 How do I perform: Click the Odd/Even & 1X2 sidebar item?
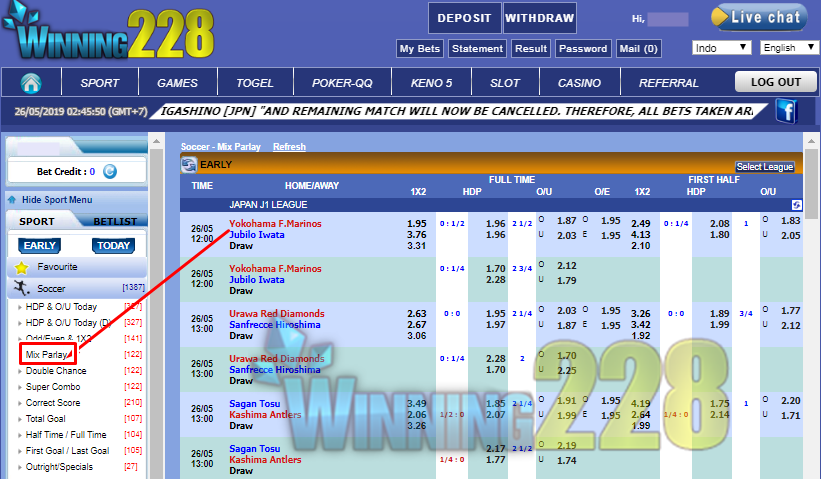point(58,338)
